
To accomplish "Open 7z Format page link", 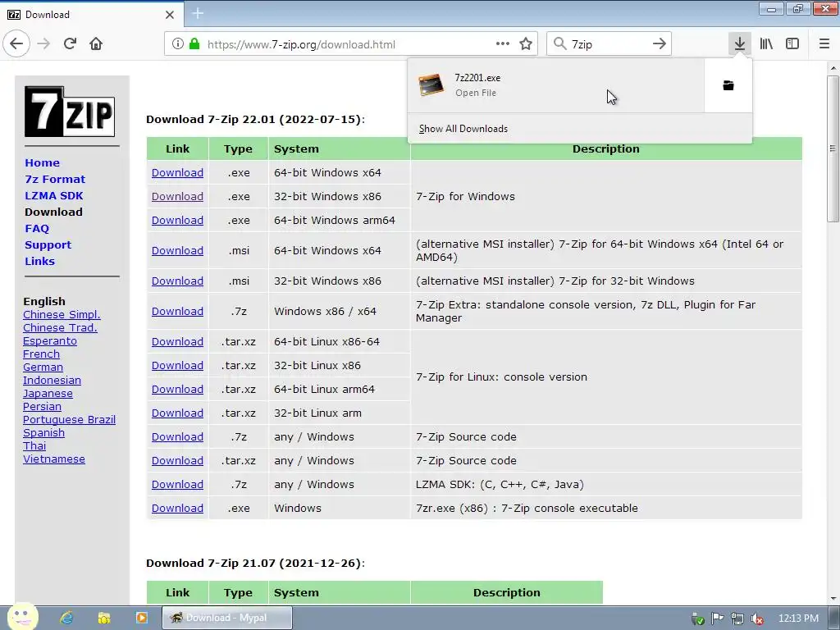I will click(55, 180).
